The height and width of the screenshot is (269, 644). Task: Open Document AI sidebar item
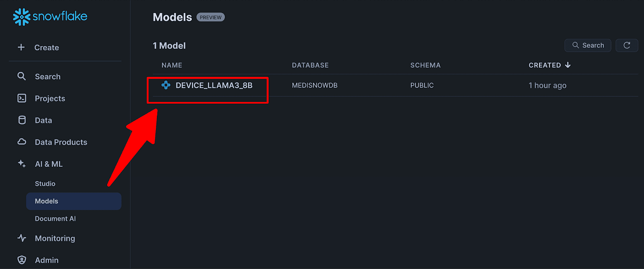(55, 219)
